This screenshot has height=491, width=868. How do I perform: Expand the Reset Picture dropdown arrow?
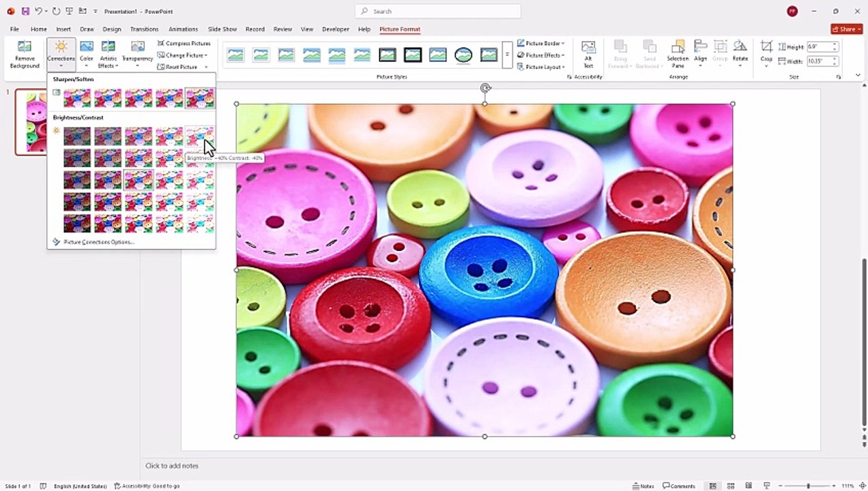click(x=206, y=67)
